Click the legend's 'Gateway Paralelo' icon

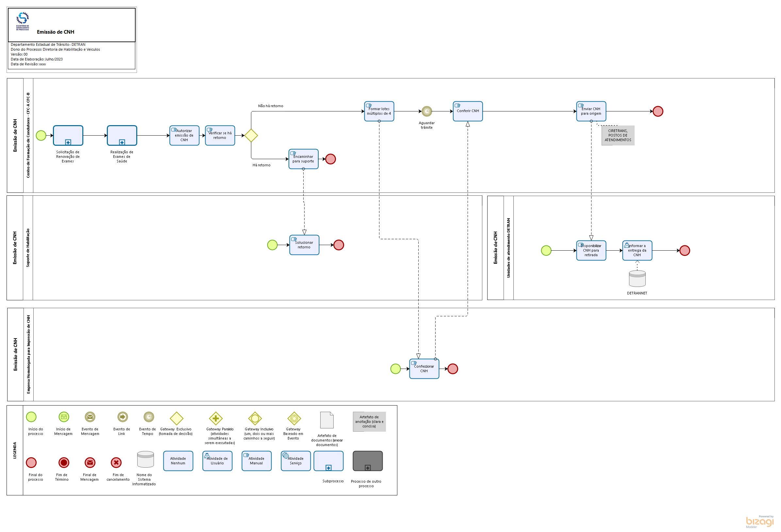click(216, 418)
